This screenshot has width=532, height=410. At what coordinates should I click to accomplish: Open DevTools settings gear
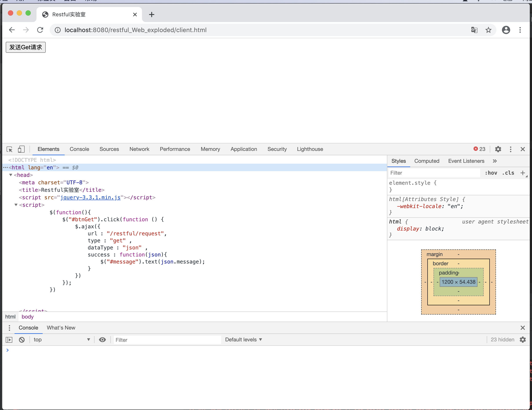498,149
